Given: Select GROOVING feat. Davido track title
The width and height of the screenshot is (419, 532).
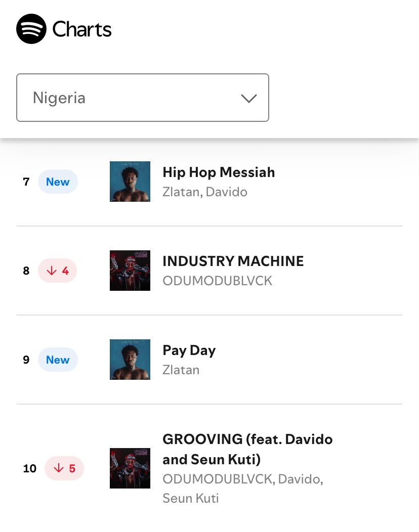Looking at the screenshot, I should [247, 449].
